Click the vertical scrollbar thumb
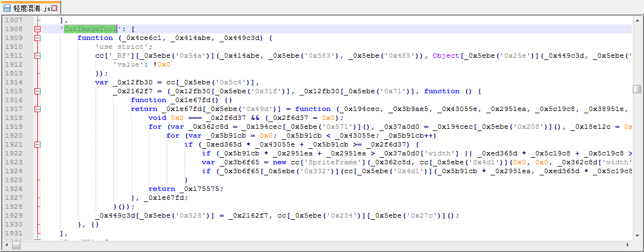Viewport: 644px width, 252px height. (x=637, y=89)
